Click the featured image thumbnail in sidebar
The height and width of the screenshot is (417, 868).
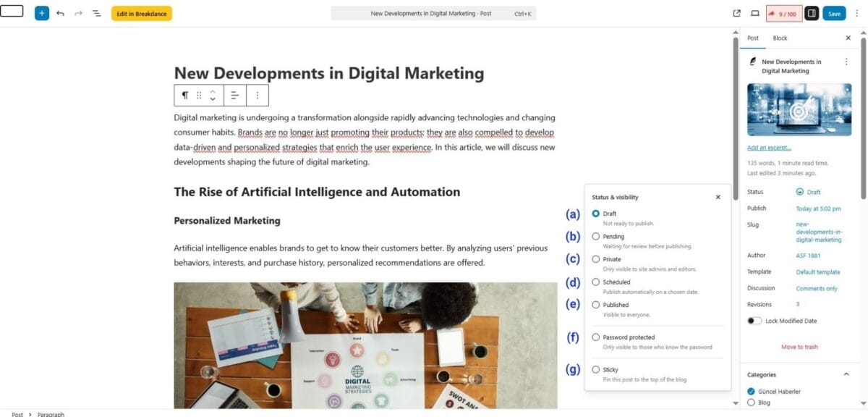click(799, 109)
